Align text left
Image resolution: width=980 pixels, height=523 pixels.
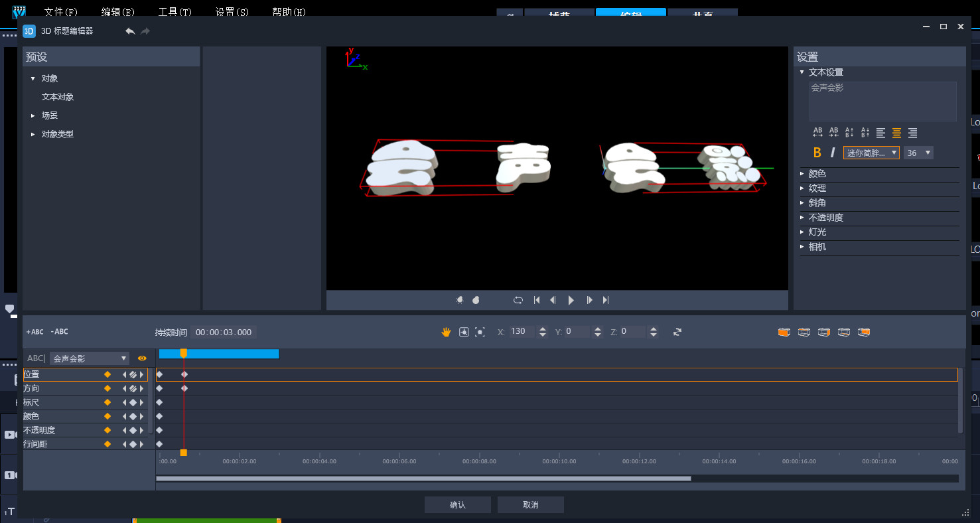[881, 133]
